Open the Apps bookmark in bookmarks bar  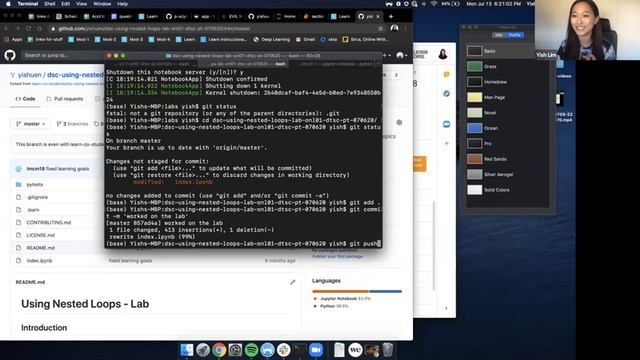tap(13, 40)
